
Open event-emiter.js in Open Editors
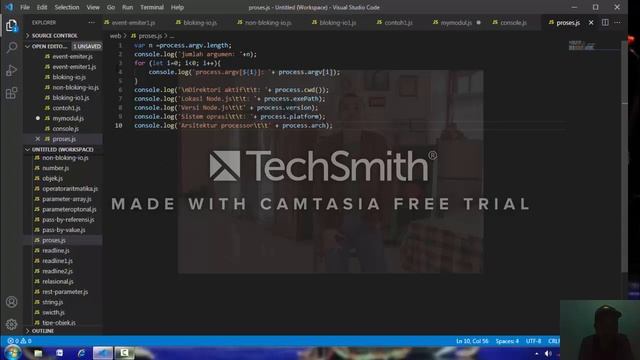pos(73,56)
